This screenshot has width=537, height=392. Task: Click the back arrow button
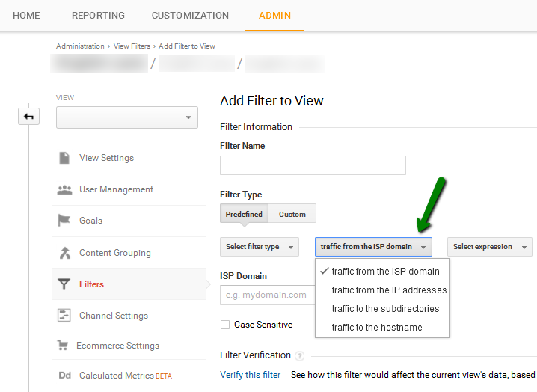[x=28, y=117]
